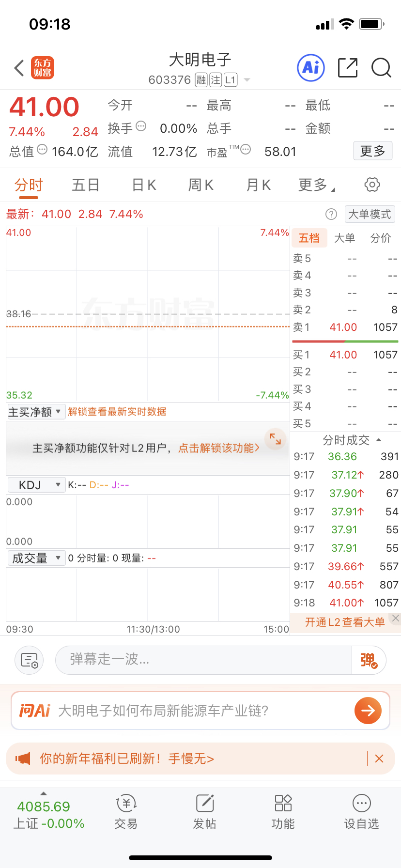Expand the stock code dropdown triangle
Image resolution: width=401 pixels, height=868 pixels.
[247, 80]
